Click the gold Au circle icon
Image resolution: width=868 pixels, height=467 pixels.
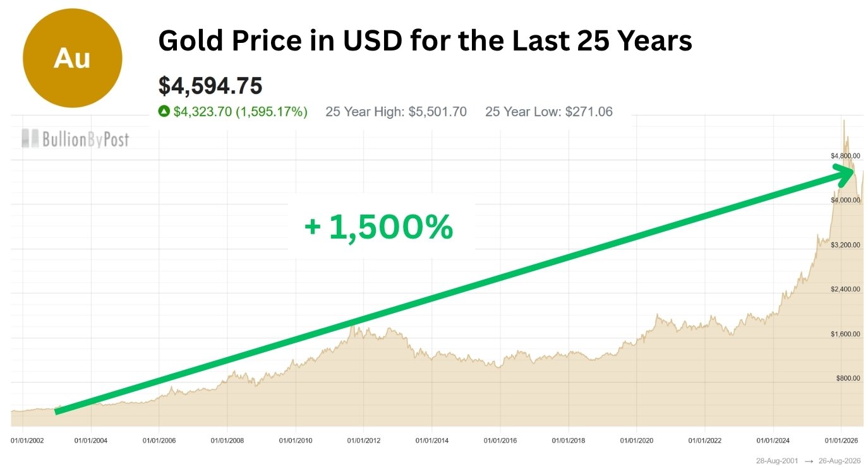pyautogui.click(x=73, y=58)
